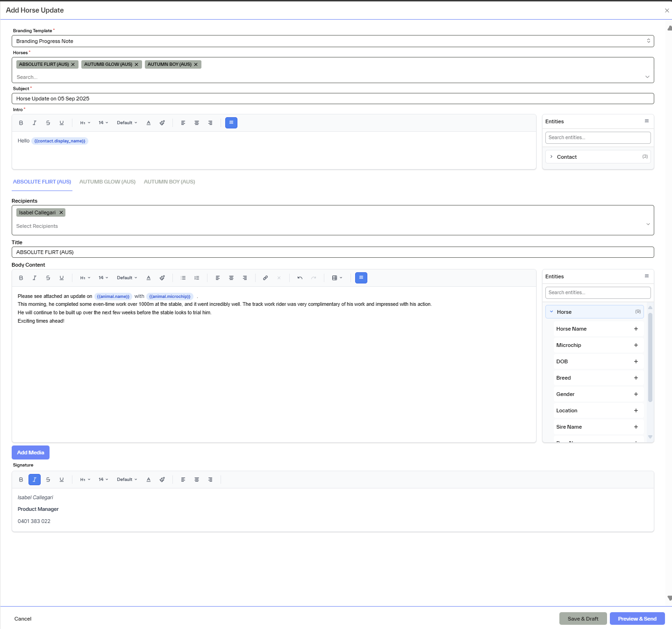Align Body Content text right
The height and width of the screenshot is (629, 672).
pos(245,278)
